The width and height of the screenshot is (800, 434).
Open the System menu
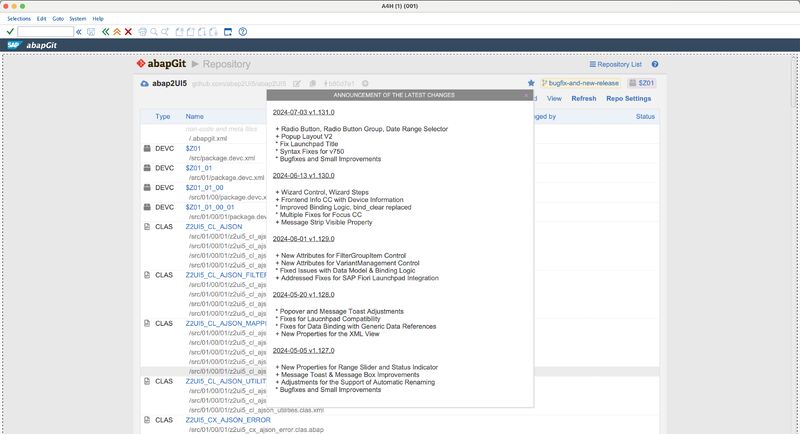pyautogui.click(x=78, y=18)
